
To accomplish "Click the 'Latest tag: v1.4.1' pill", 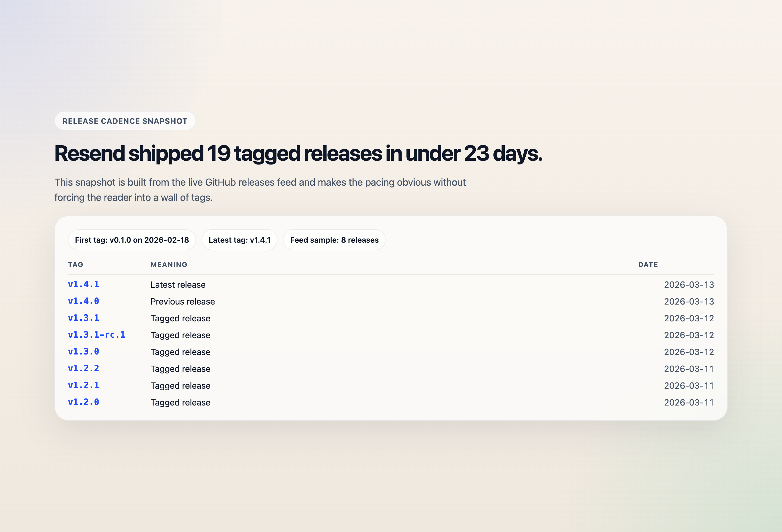I will click(239, 240).
